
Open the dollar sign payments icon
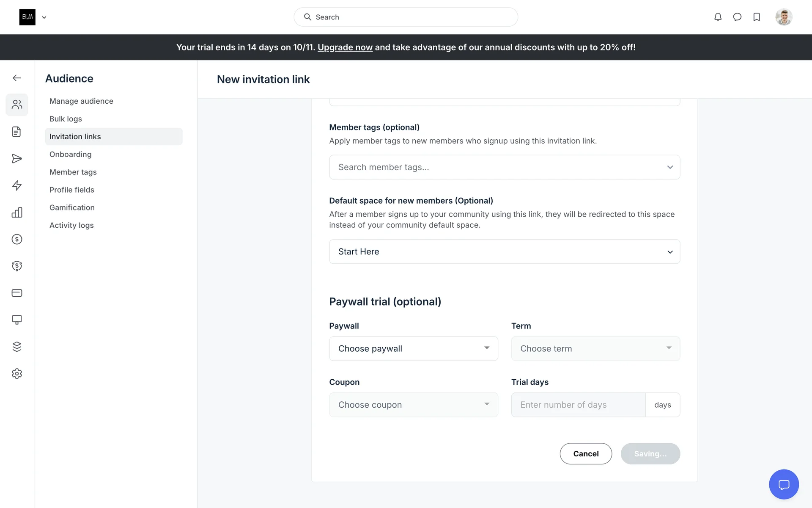pos(17,239)
